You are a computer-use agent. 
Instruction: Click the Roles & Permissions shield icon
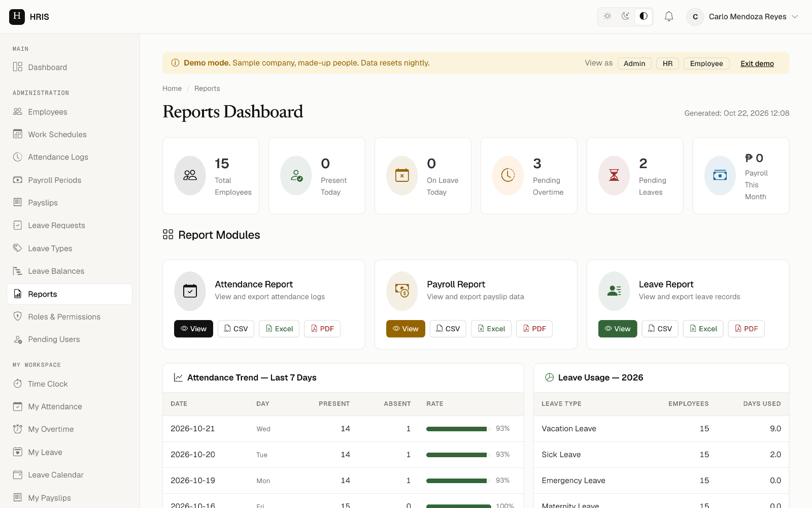click(x=18, y=316)
